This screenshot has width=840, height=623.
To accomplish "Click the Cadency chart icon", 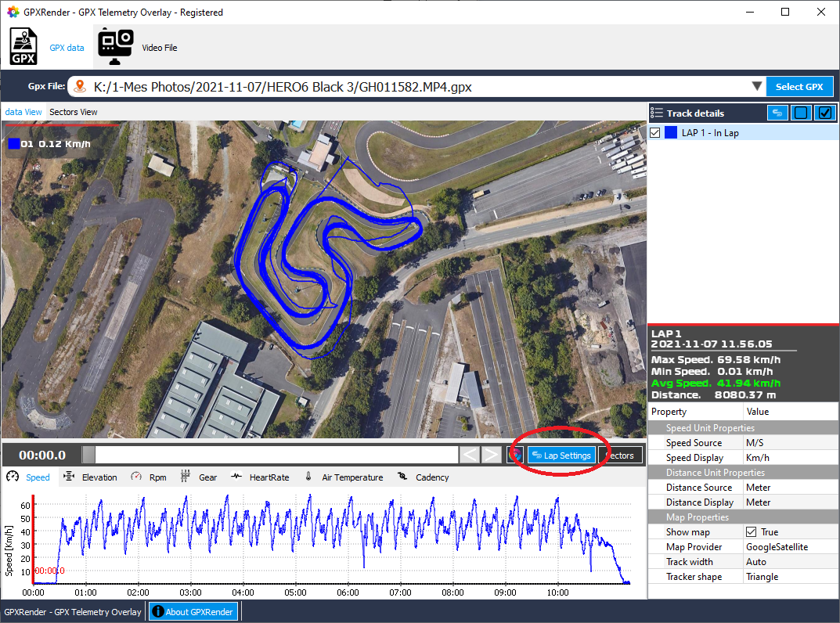I will 404,477.
